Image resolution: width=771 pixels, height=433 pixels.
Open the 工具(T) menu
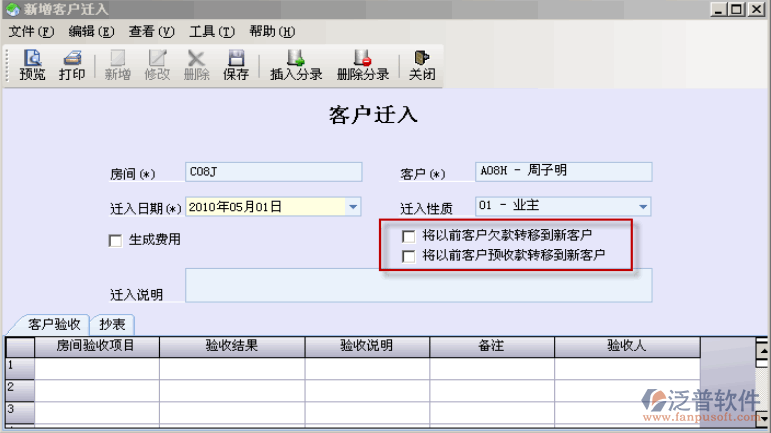pyautogui.click(x=211, y=31)
